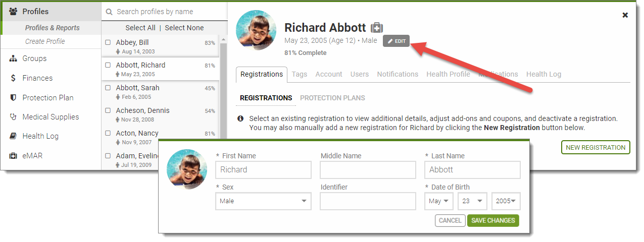Switch to the Health Profile tab

click(x=448, y=74)
